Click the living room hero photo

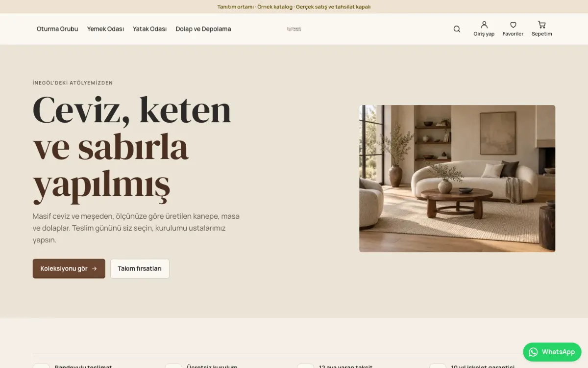[457, 179]
